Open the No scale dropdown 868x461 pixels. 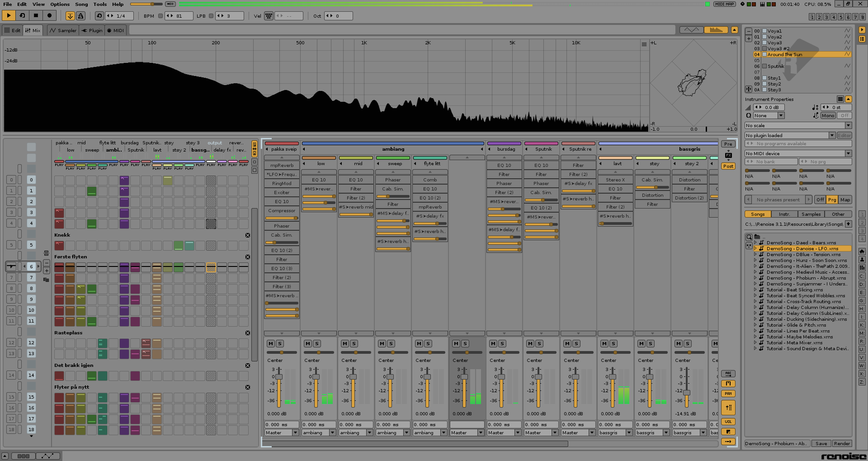coord(798,126)
